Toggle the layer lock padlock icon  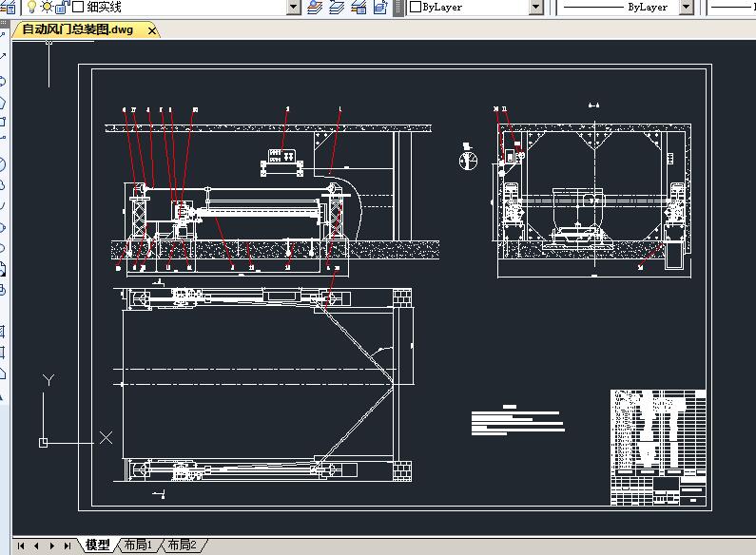[x=63, y=8]
